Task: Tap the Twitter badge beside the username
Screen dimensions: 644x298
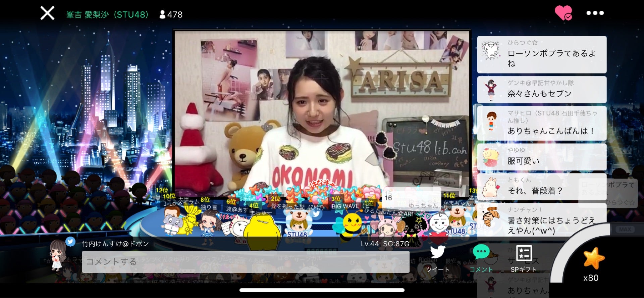Action: 70,241
